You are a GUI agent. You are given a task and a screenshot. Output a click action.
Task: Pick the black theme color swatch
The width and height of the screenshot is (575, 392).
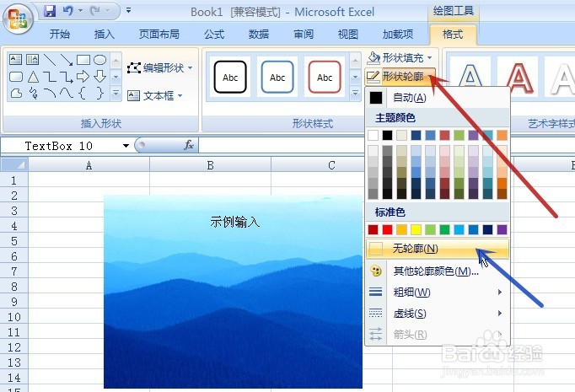click(387, 135)
